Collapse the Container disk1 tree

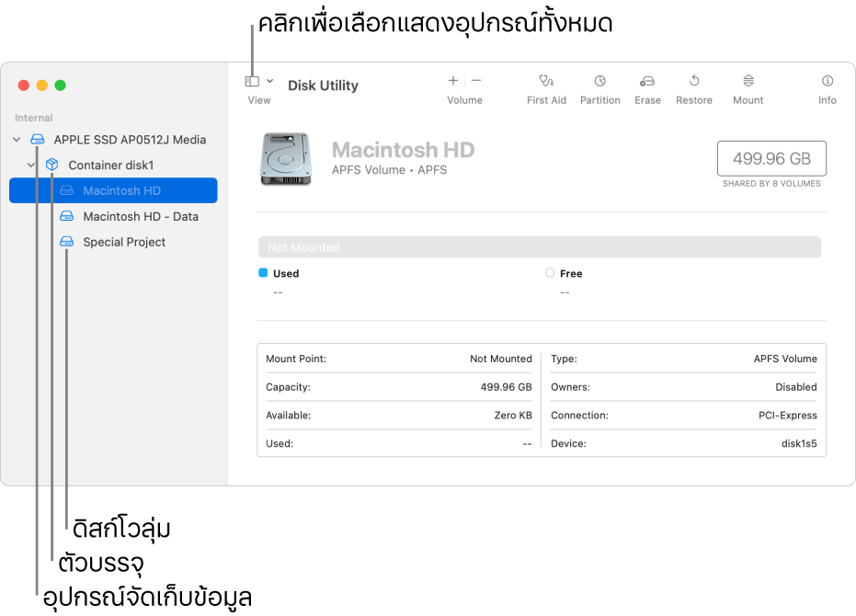point(31,165)
